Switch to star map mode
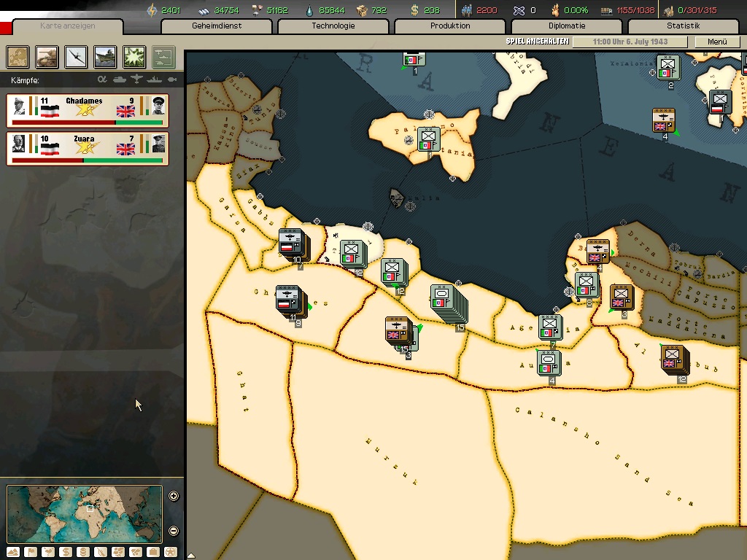747x560 pixels. (171, 552)
